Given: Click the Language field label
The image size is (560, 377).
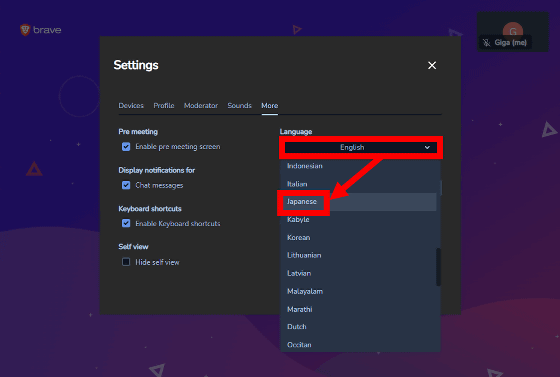Looking at the screenshot, I should pos(296,132).
